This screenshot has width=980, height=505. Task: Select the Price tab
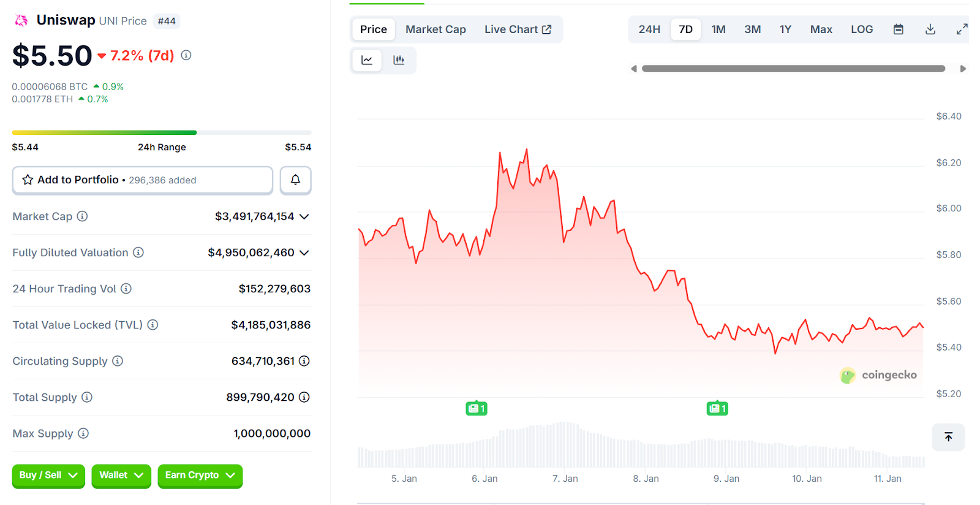[x=373, y=29]
